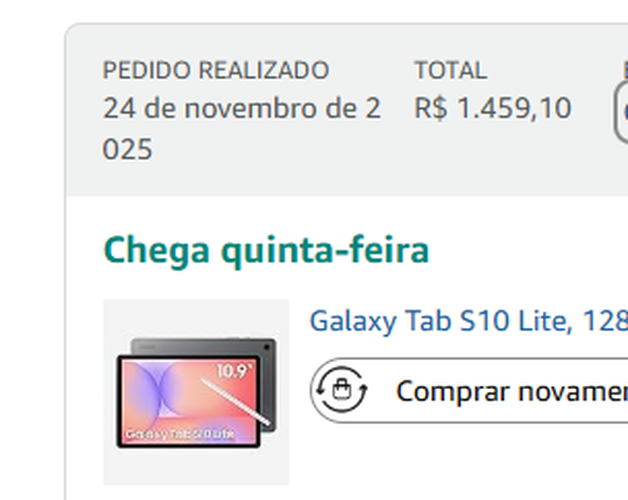This screenshot has width=628, height=500.
Task: Click the order total R$ 1.459,10
Action: pyautogui.click(x=493, y=109)
